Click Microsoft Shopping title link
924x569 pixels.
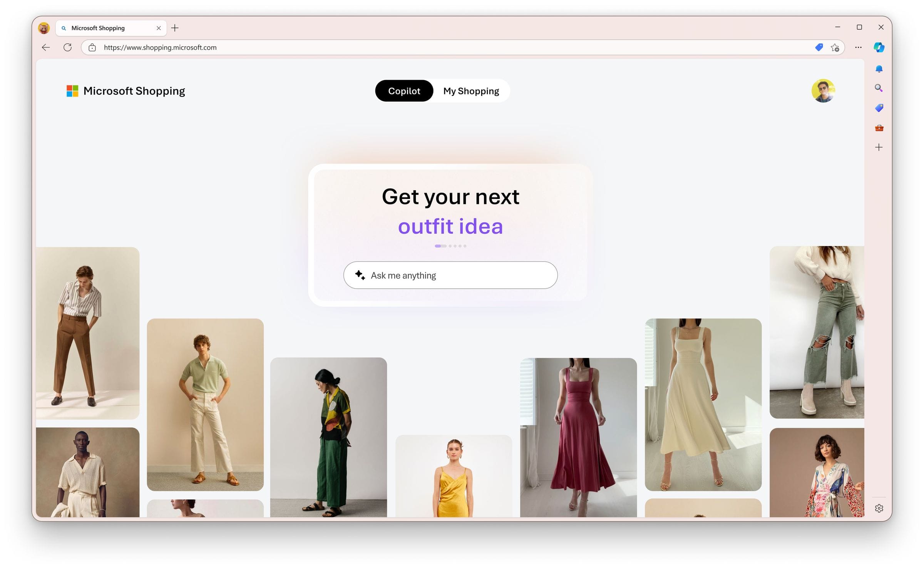134,91
